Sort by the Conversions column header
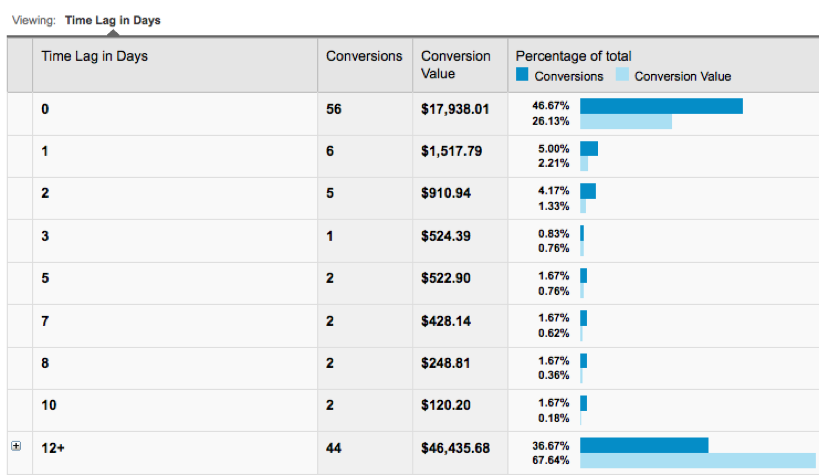Screen dimensions: 820x475 pos(364,56)
